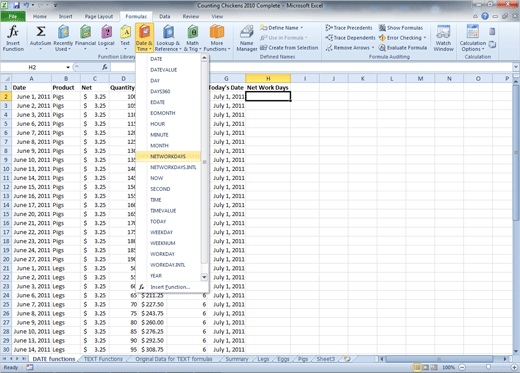
Task: Click the vertical sheet scrollbar thumb
Action: (x=516, y=153)
